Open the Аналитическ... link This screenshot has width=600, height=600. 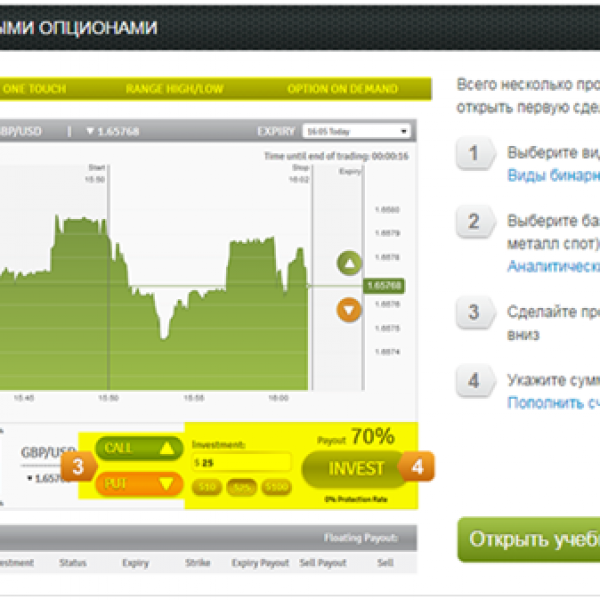553,266
